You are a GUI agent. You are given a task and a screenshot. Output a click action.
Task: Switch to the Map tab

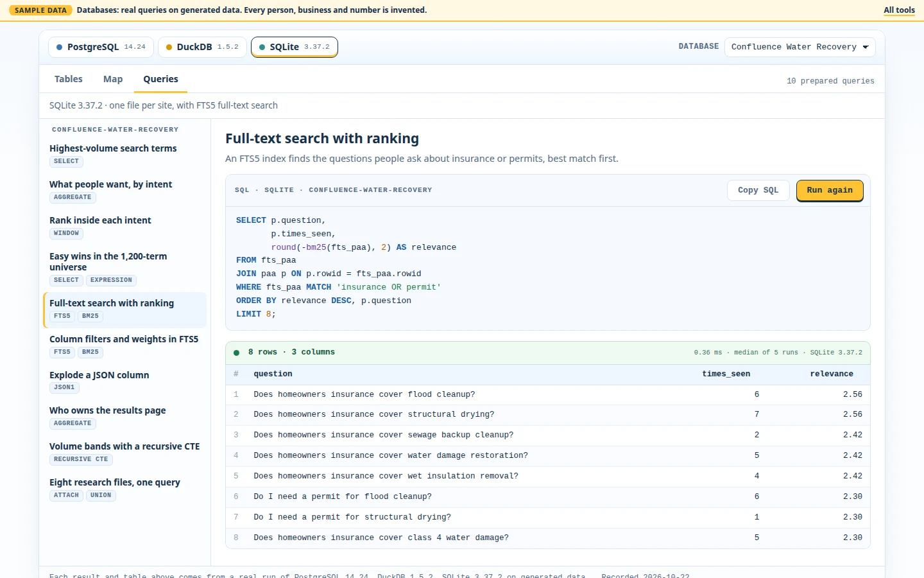(113, 79)
